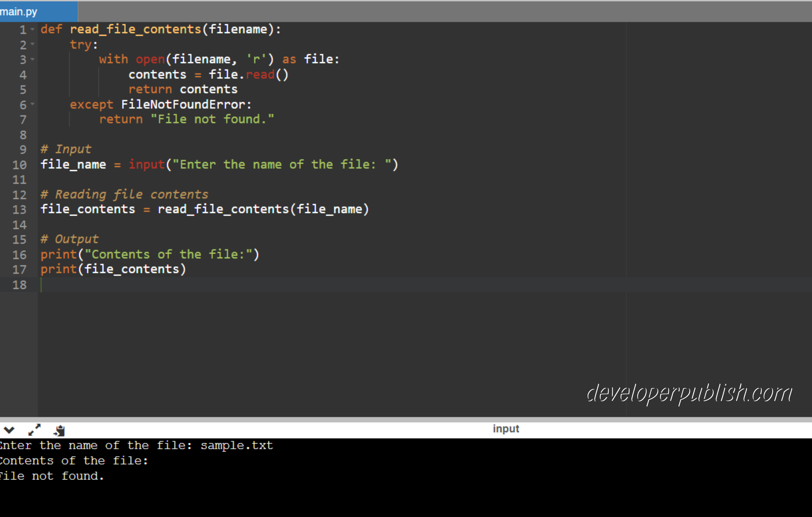This screenshot has height=517, width=812.
Task: Click 'sample.txt' in the console output
Action: point(237,446)
